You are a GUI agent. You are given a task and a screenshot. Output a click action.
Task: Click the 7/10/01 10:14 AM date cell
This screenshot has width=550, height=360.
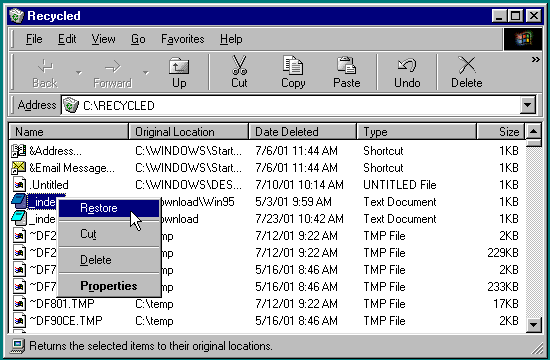[x=299, y=185]
